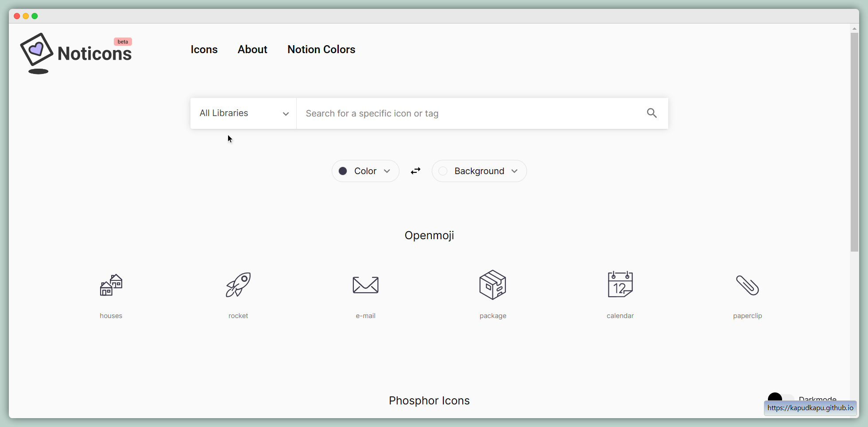This screenshot has width=868, height=427.
Task: Swap color and background with arrows icon
Action: tap(415, 171)
